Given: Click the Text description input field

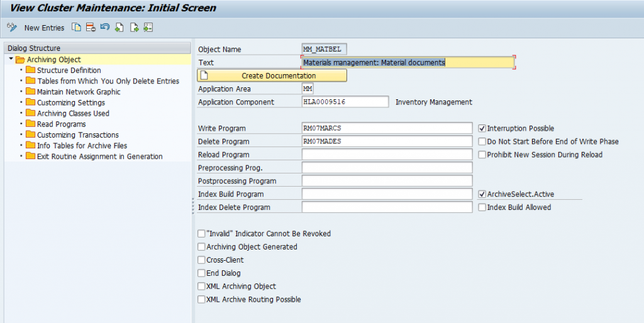Looking at the screenshot, I should click(408, 62).
